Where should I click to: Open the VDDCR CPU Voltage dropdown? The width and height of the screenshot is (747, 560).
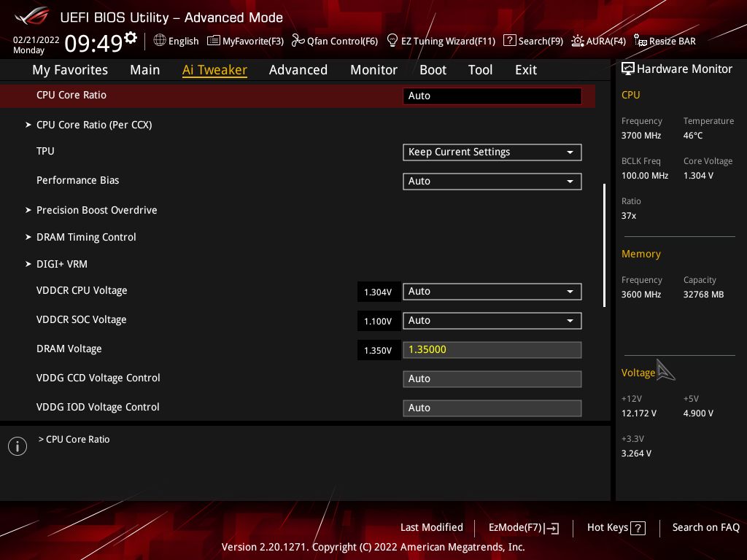[x=492, y=292]
